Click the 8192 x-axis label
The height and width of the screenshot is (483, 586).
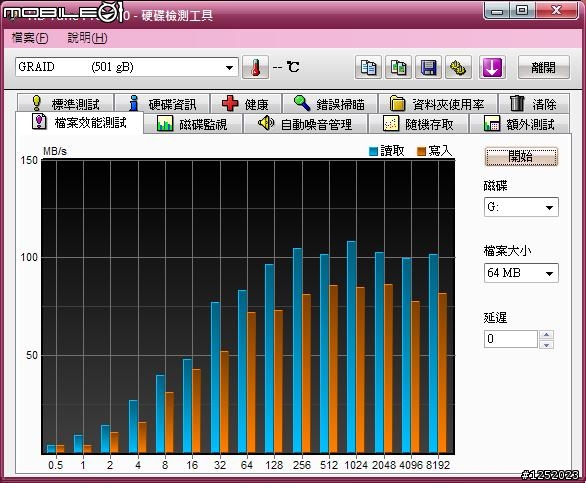pos(438,465)
